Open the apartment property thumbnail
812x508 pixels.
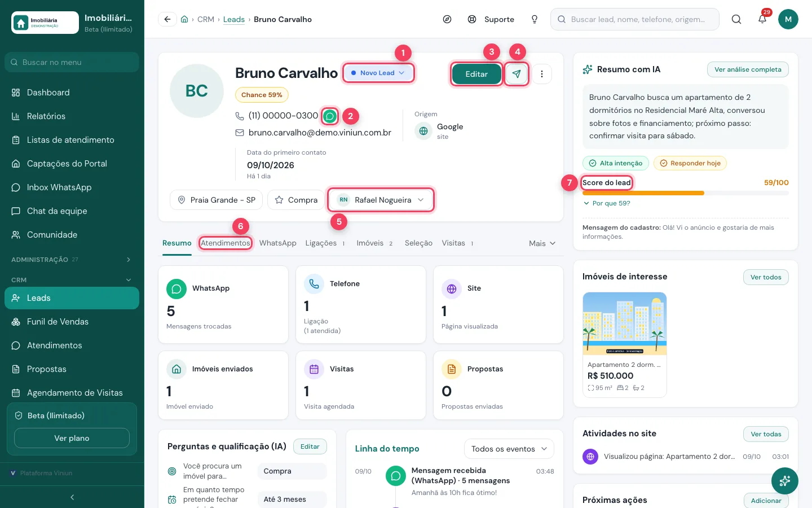pos(625,323)
